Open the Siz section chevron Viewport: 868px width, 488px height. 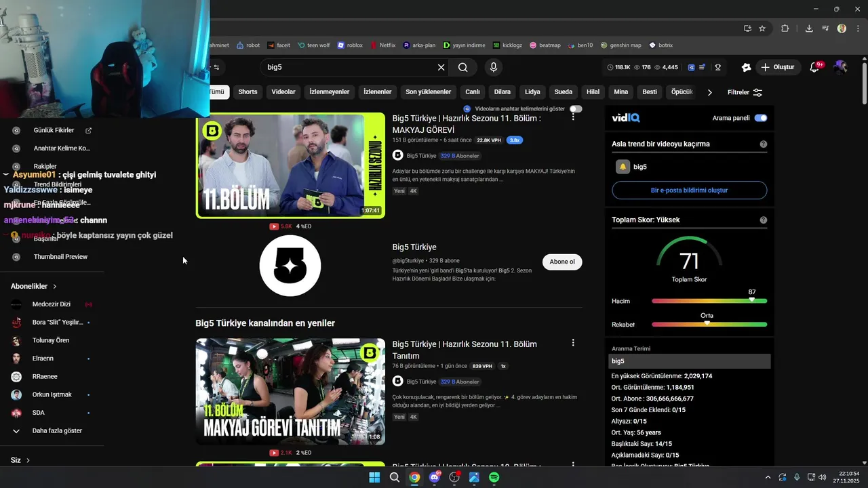point(28,460)
